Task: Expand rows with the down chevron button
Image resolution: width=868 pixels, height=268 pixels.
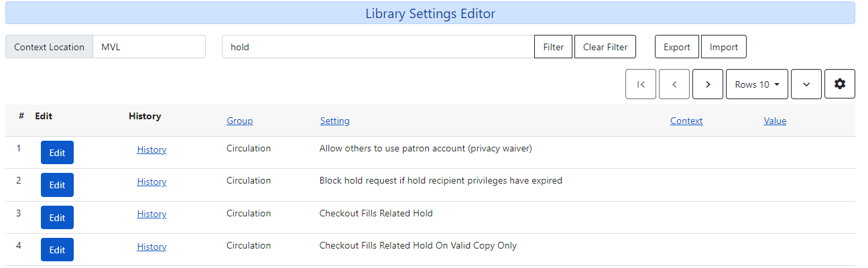Action: click(806, 84)
